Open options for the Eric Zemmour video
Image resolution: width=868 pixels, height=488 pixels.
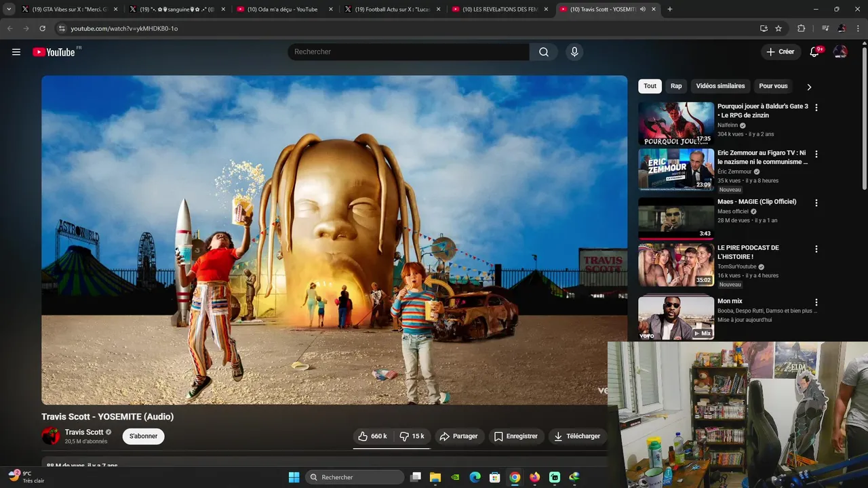(816, 154)
